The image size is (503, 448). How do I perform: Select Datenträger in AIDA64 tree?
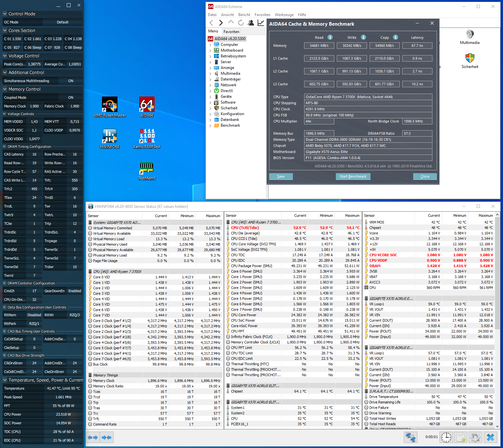pos(231,79)
